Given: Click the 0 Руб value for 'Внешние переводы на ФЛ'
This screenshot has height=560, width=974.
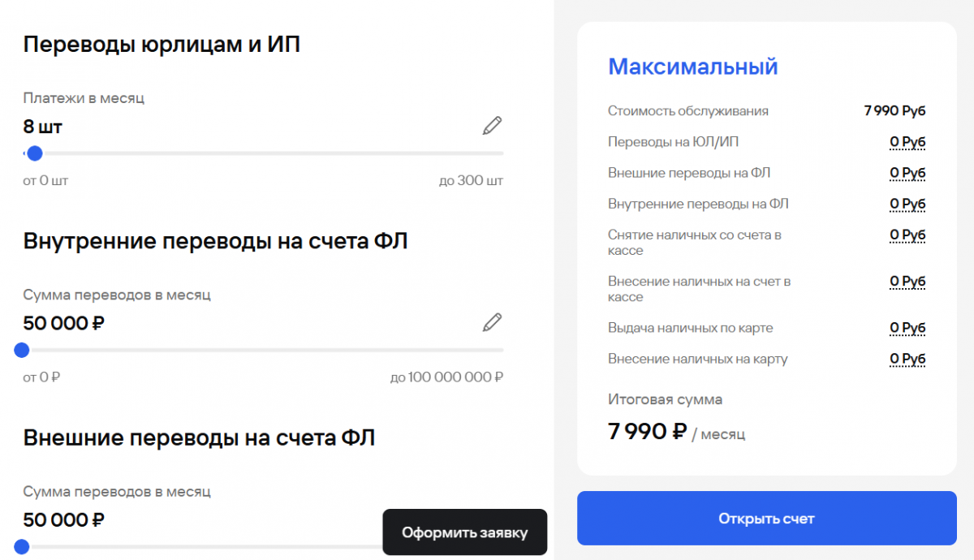Looking at the screenshot, I should 907,173.
